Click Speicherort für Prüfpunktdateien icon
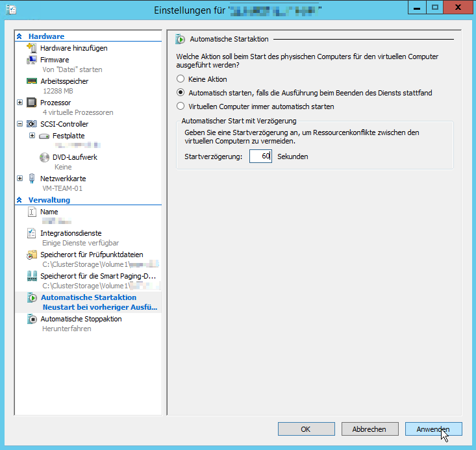This screenshot has height=450, width=476. pyautogui.click(x=32, y=255)
